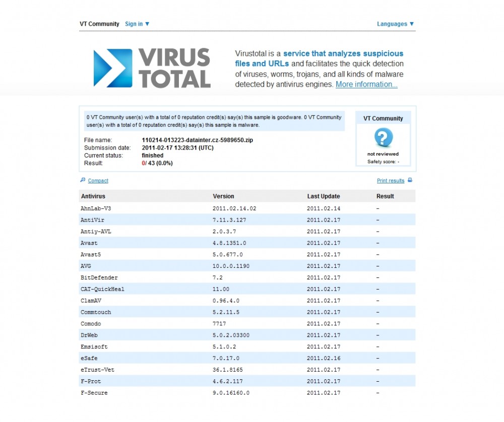Click the Antivirus column header
The width and height of the screenshot is (504, 422).
point(93,196)
